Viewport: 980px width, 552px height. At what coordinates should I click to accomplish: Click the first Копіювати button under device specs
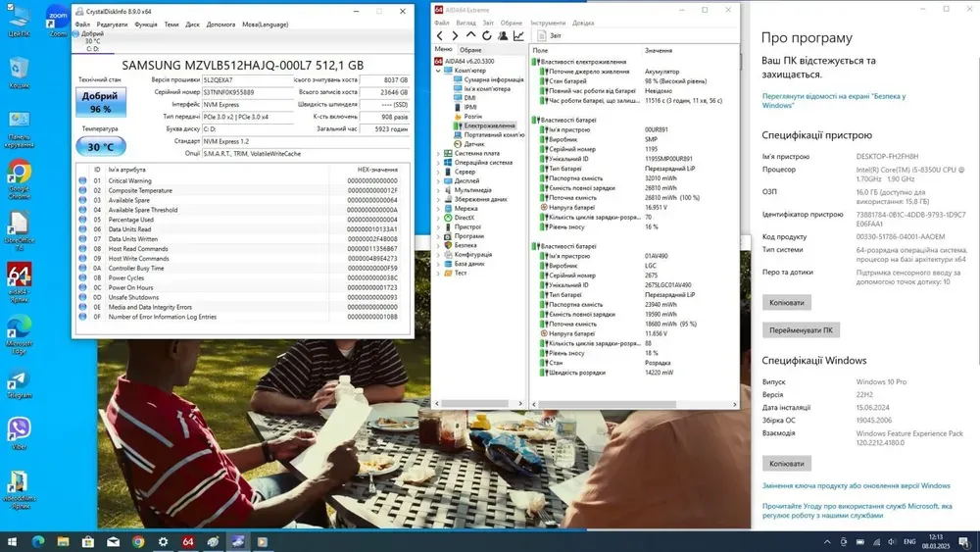pyautogui.click(x=786, y=303)
